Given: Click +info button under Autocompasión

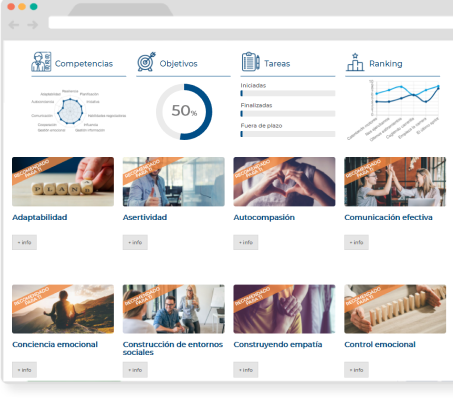Looking at the screenshot, I should click(246, 242).
